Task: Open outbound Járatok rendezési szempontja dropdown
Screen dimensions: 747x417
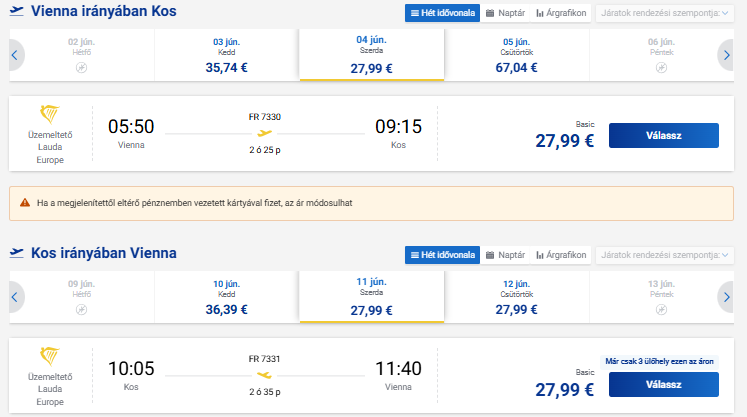Action: [665, 13]
